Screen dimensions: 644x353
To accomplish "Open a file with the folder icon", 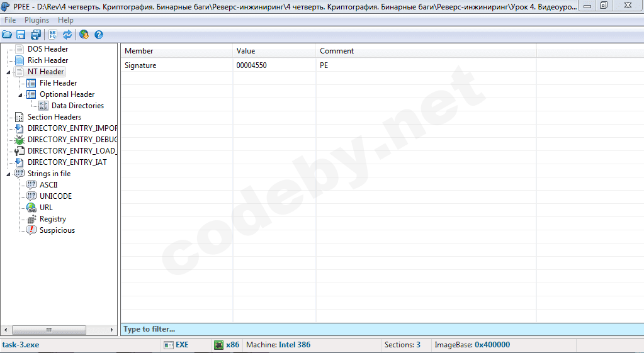I will point(6,35).
